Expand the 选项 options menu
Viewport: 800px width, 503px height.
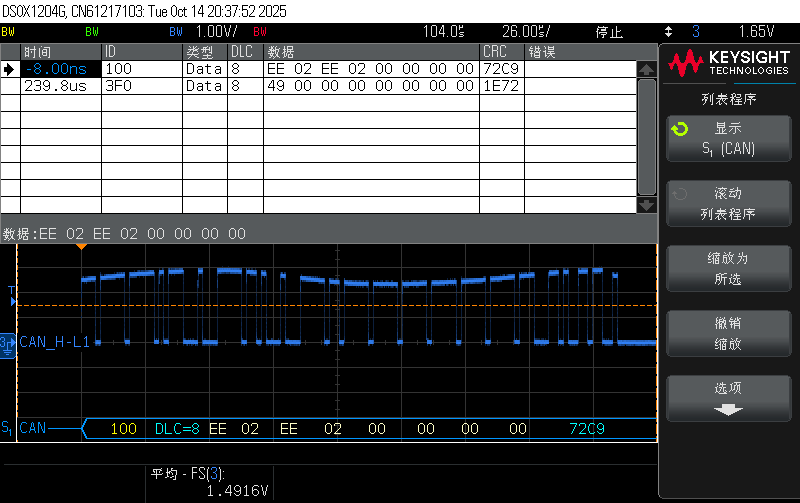coord(727,397)
